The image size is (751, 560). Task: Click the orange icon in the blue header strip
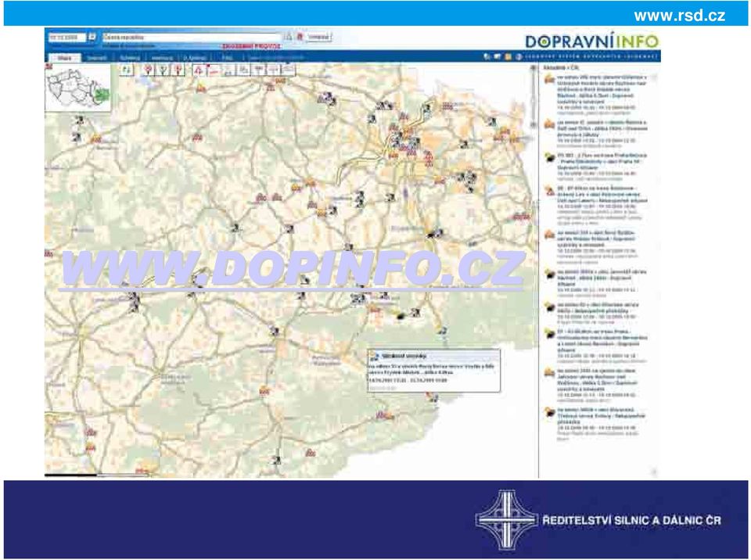pyautogui.click(x=508, y=57)
